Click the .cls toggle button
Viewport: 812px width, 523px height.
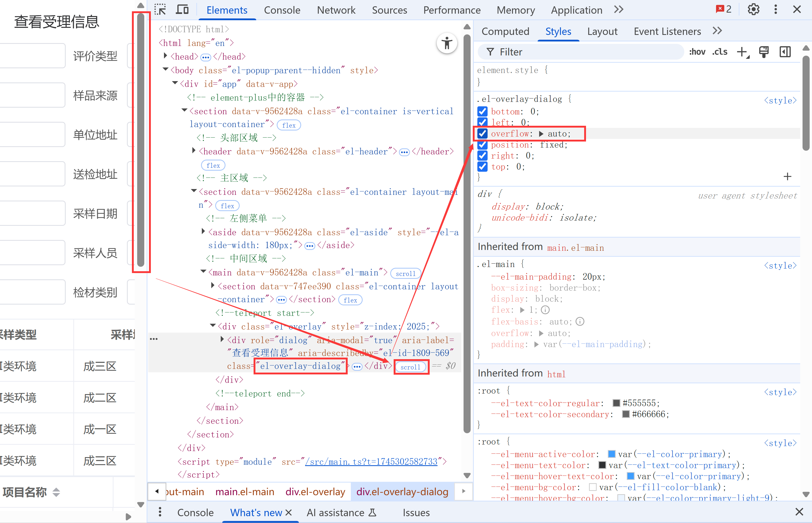[720, 52]
